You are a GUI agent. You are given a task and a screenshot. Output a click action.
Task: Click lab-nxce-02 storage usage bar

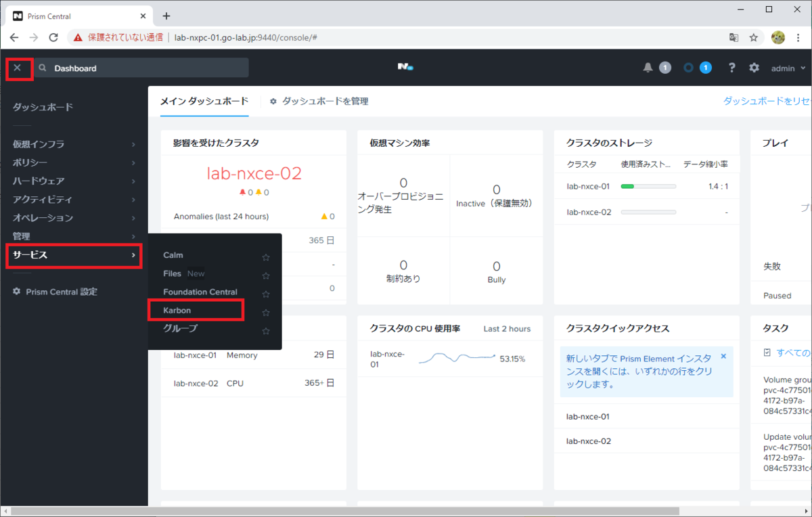tap(648, 212)
